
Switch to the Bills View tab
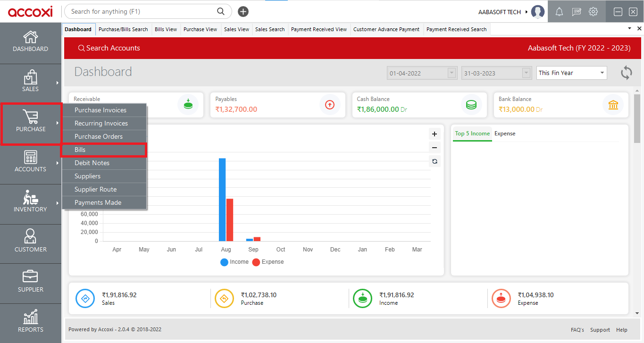(166, 29)
